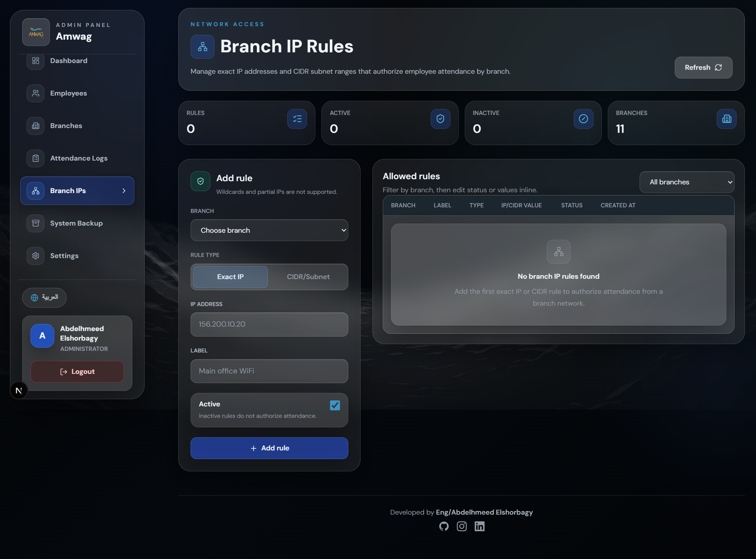The height and width of the screenshot is (559, 756).
Task: Click the Branches building icon
Action: (36, 126)
